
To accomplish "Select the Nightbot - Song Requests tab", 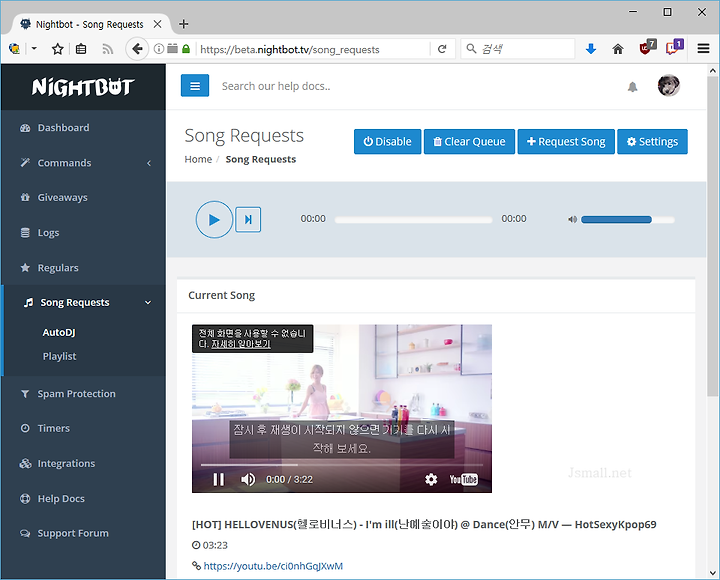I will tap(89, 24).
